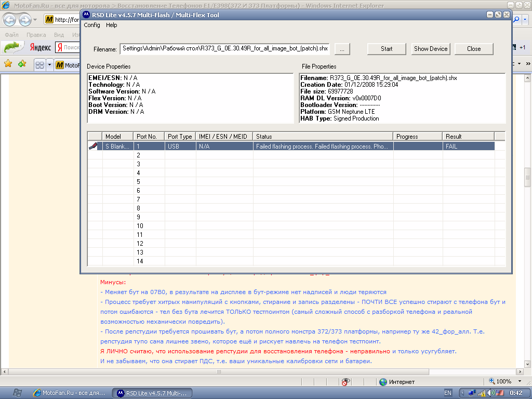This screenshot has width=532, height=399.
Task: Select the 'S Blank...' model cell
Action: point(118,146)
